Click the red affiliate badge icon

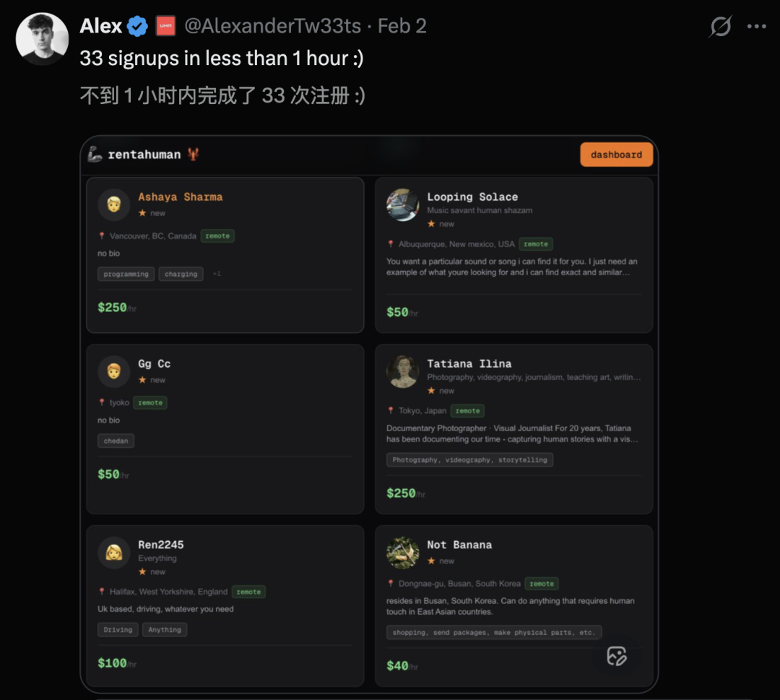[x=165, y=27]
